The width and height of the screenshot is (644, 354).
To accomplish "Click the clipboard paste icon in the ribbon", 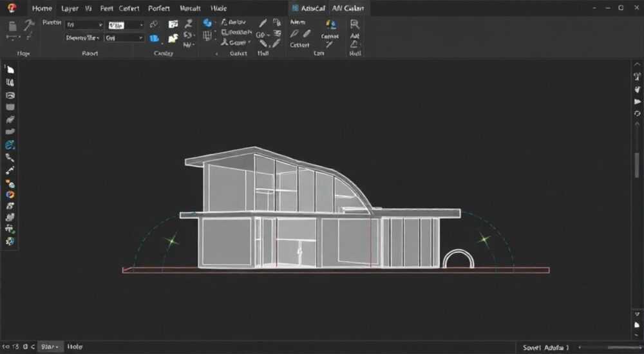I will (x=13, y=26).
